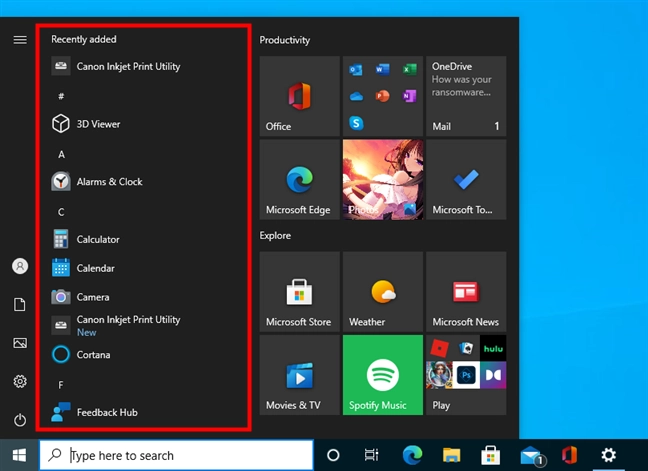The height and width of the screenshot is (471, 648).
Task: Open Mail on the taskbar
Action: click(531, 455)
